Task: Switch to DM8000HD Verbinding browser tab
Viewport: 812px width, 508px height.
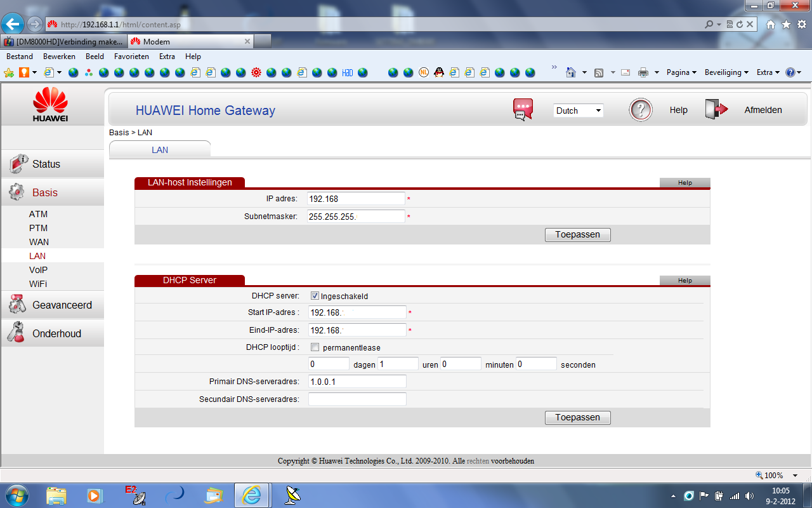Action: pyautogui.click(x=63, y=41)
